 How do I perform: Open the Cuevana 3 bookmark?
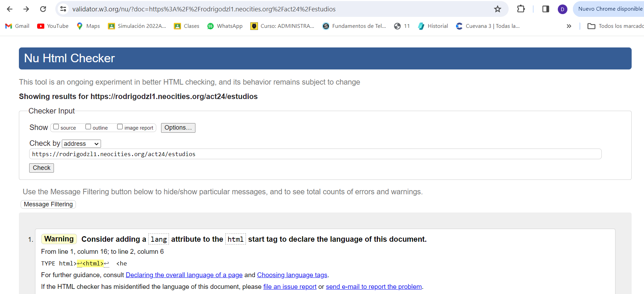click(488, 26)
